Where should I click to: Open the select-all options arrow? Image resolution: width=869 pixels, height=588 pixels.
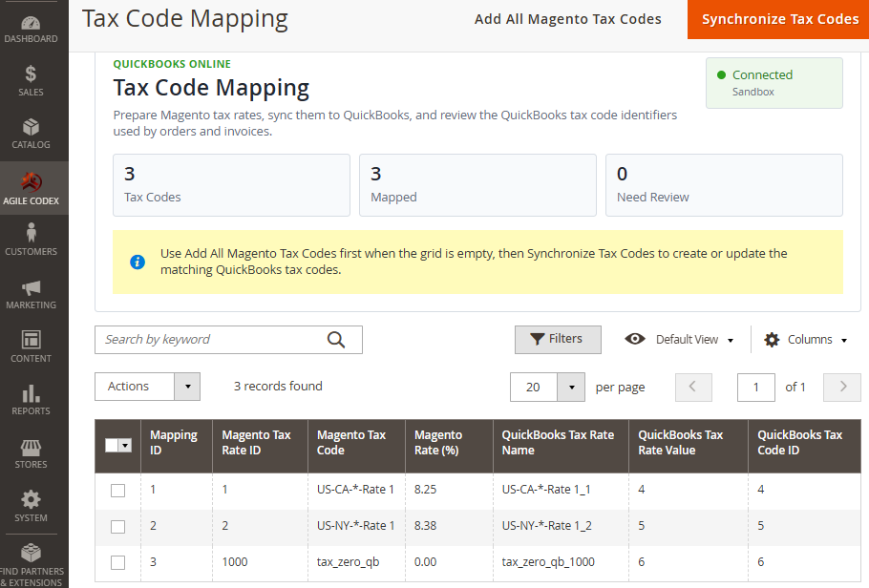(x=125, y=445)
